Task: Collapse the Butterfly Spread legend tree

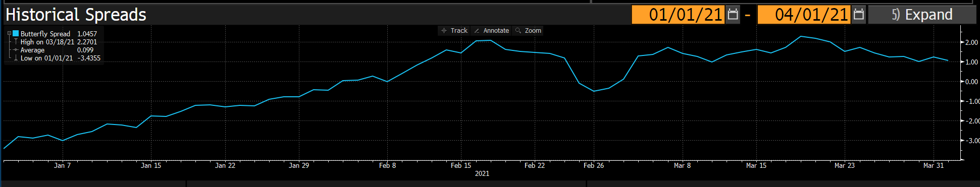Action: [x=9, y=33]
